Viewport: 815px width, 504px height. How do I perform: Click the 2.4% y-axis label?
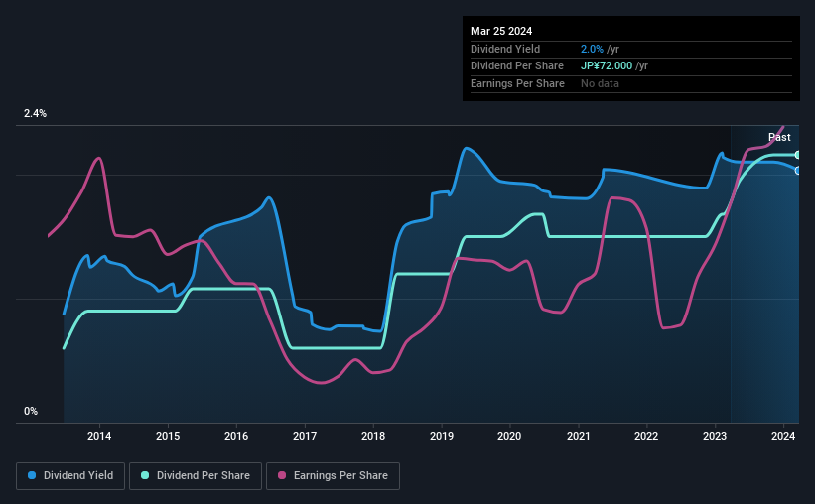tap(35, 113)
